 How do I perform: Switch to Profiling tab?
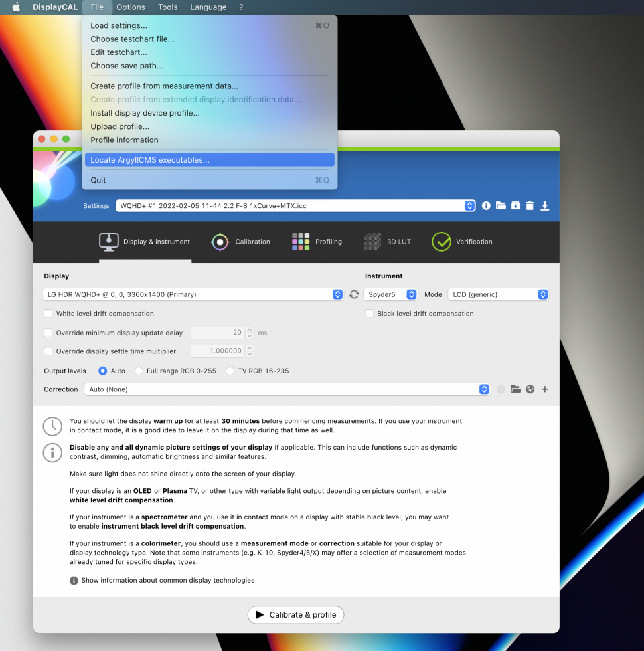point(317,242)
